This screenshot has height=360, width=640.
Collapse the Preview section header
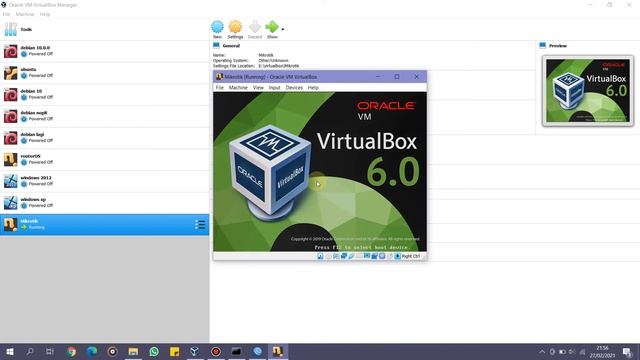[558, 46]
